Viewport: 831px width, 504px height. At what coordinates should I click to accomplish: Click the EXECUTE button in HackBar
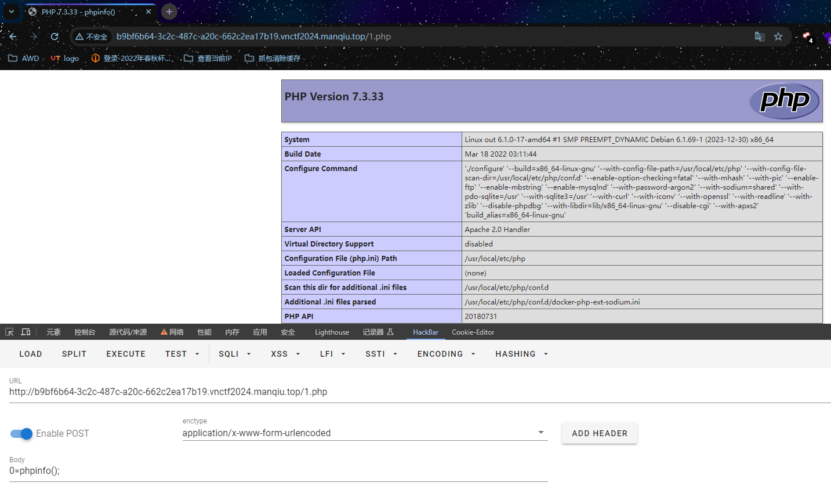(x=126, y=354)
